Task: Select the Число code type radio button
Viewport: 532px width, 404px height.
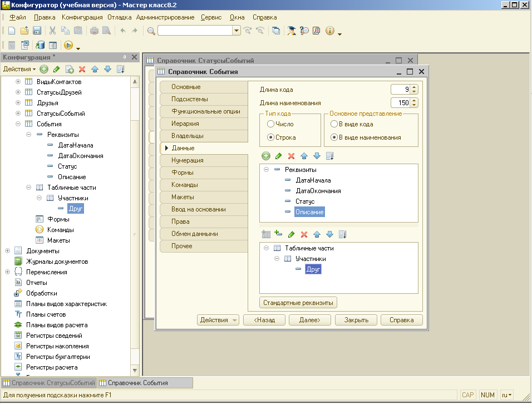Action: [271, 124]
